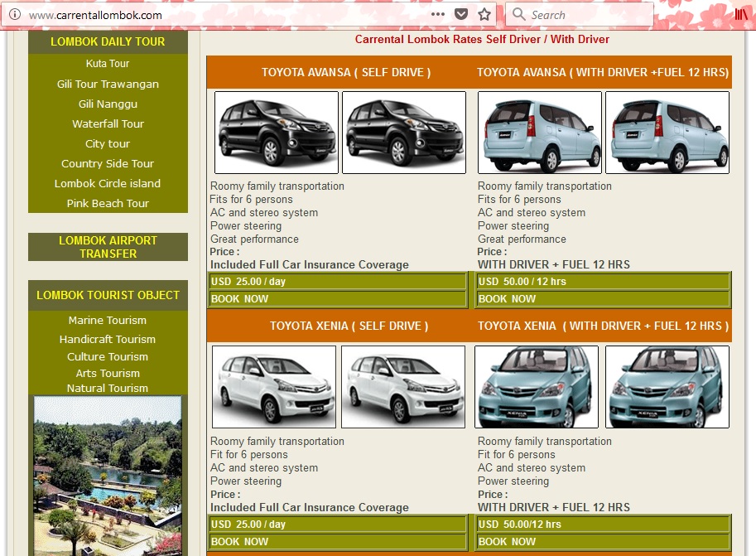Click second blue Avansa with driver photo

667,133
